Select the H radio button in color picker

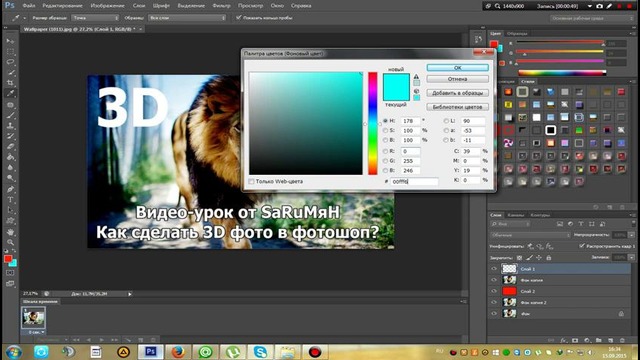[x=385, y=121]
